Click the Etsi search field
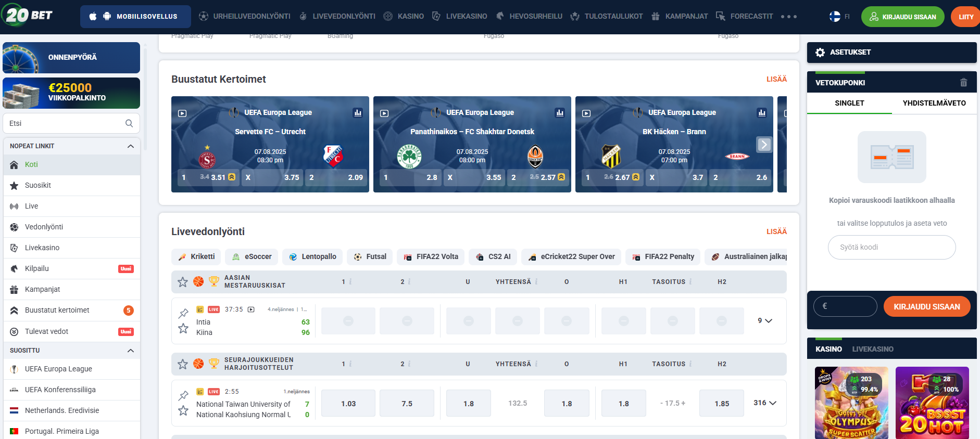 tap(71, 123)
